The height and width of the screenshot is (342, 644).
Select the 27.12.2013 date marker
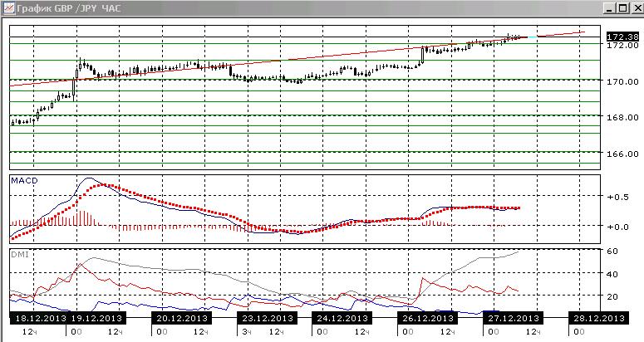pos(513,318)
